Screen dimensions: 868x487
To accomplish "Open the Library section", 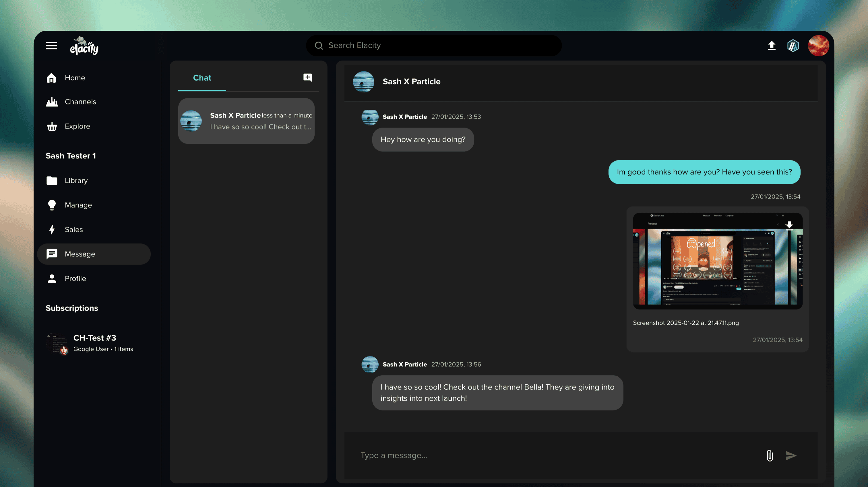I will [x=76, y=180].
